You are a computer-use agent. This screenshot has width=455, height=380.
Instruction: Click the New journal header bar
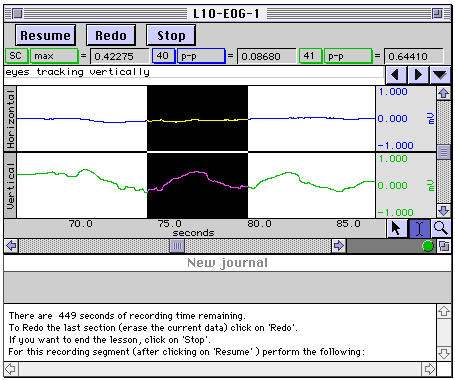[x=227, y=263]
